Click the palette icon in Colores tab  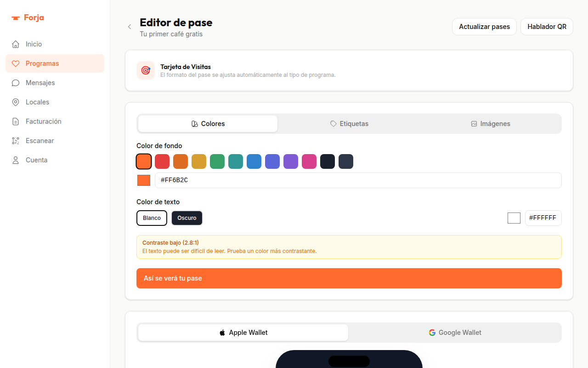pos(195,124)
